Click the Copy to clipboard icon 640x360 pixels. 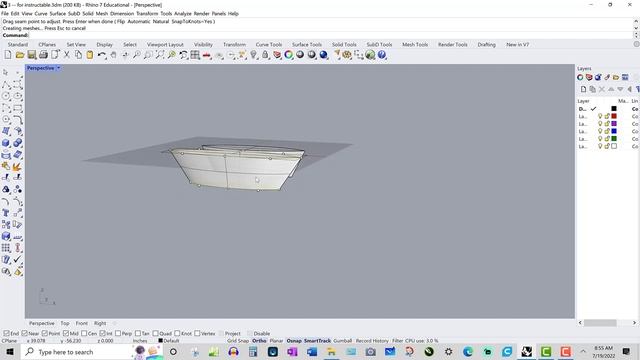pyautogui.click(x=78, y=55)
